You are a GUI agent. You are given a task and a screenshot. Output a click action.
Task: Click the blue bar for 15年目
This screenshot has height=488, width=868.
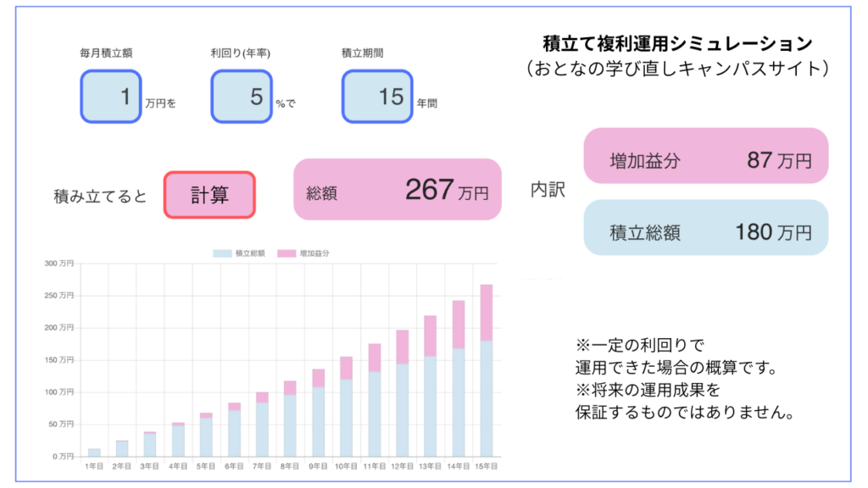(487, 398)
